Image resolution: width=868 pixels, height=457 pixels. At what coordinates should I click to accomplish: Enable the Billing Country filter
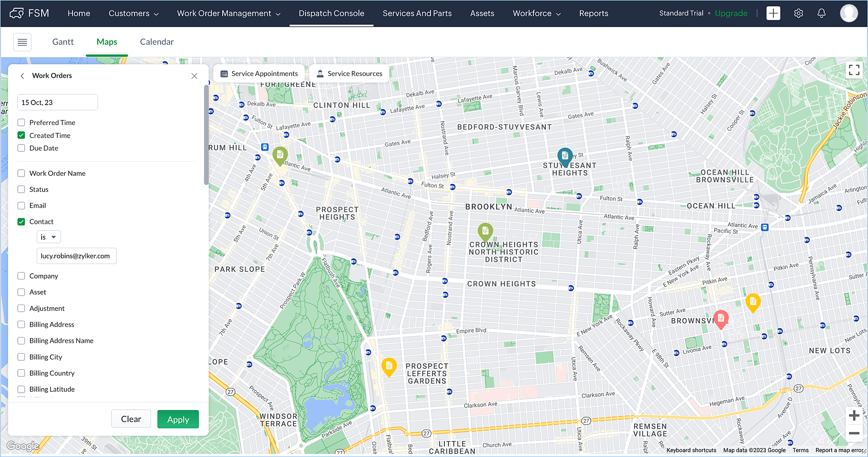21,373
